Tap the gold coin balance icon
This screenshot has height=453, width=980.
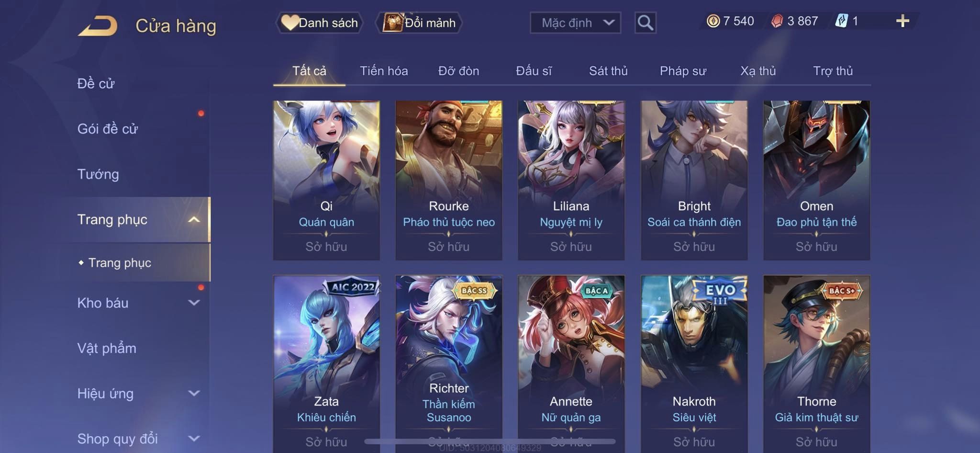tap(713, 21)
